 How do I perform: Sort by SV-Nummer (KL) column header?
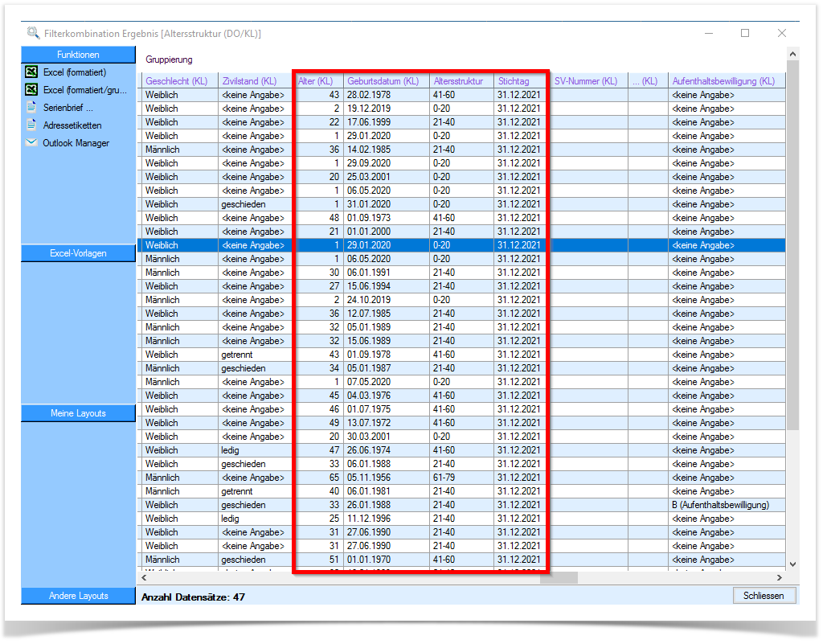[589, 80]
